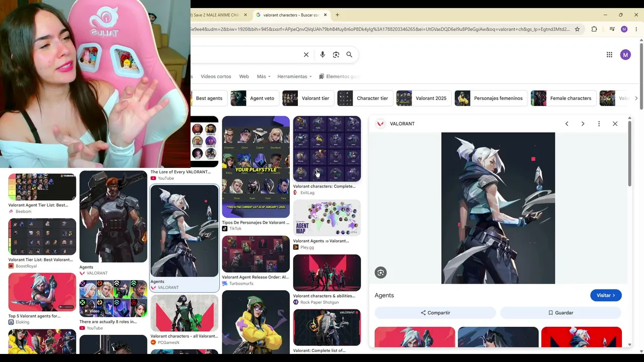Open the Google account avatar on the page
The image size is (644, 362).
pyautogui.click(x=625, y=55)
